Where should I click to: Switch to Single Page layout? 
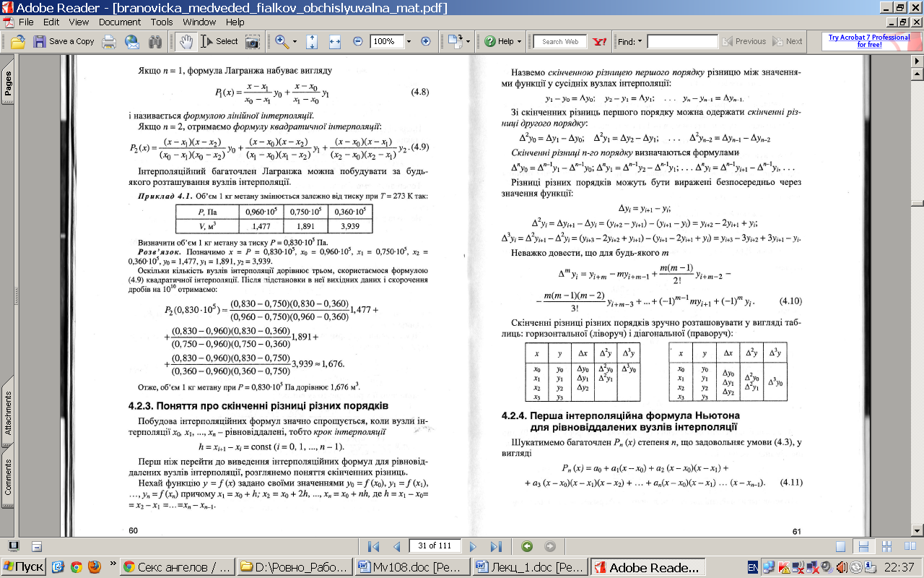pos(840,547)
